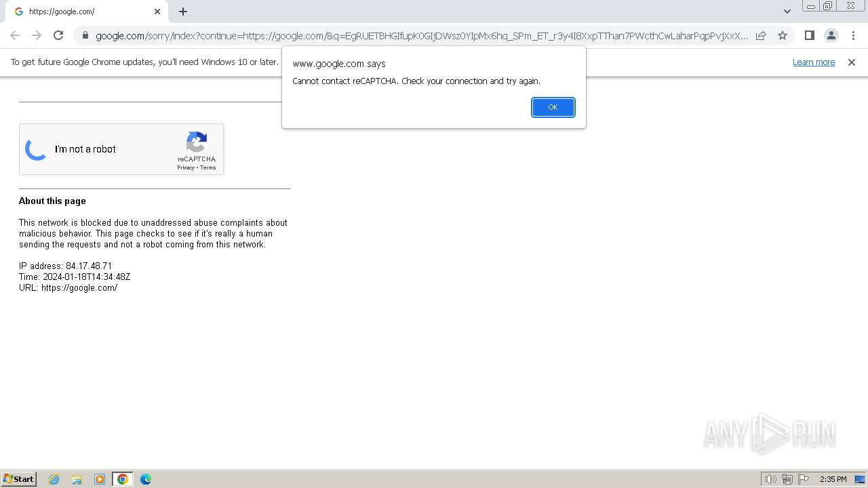Toggle the Chrome side panel
This screenshot has height=488, width=868.
coord(810,35)
